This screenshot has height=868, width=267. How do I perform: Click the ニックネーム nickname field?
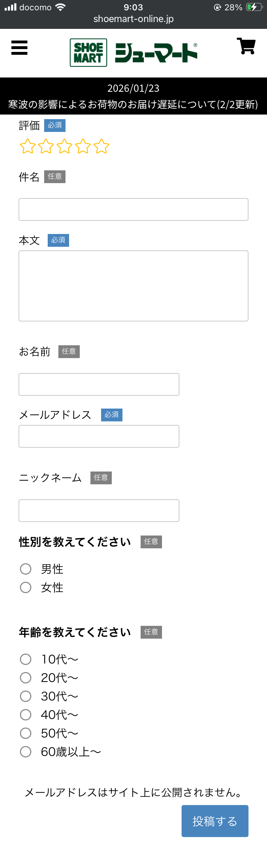tap(99, 511)
